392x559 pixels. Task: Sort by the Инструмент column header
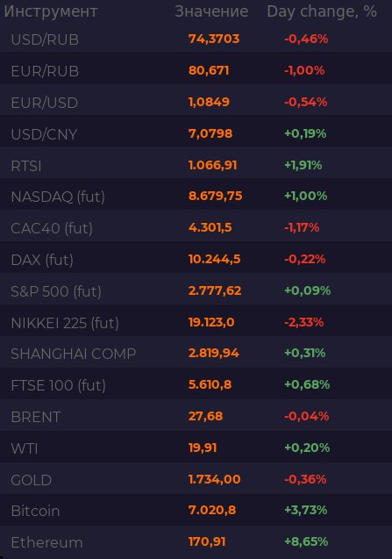51,11
